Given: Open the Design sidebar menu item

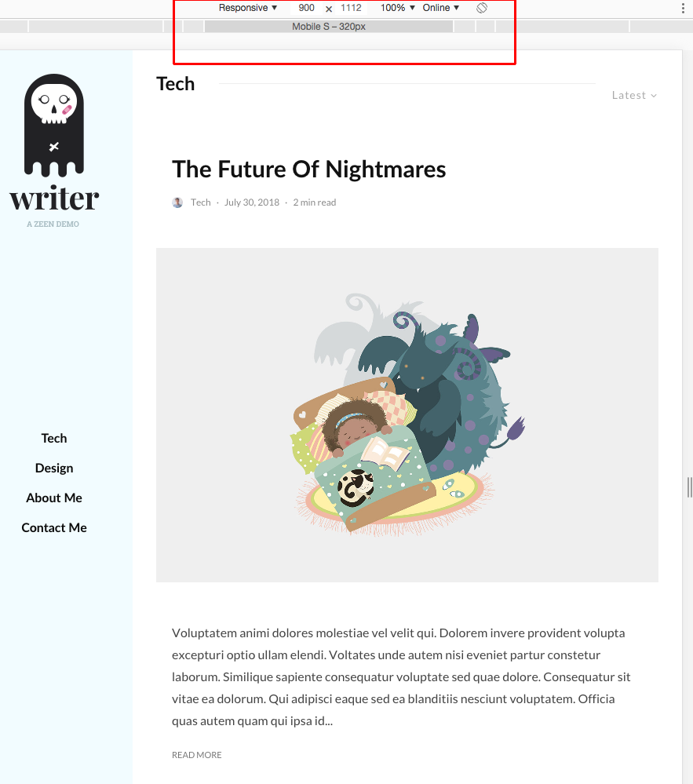Looking at the screenshot, I should (x=54, y=468).
